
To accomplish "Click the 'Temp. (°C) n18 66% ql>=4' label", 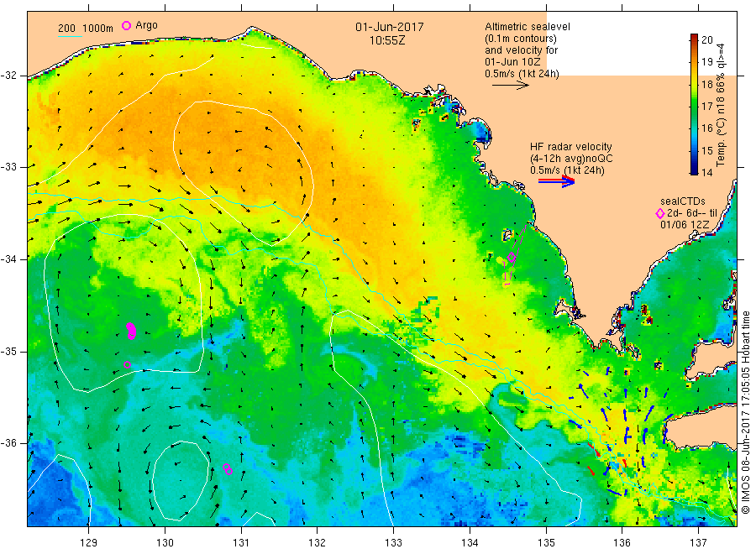I will point(721,105).
